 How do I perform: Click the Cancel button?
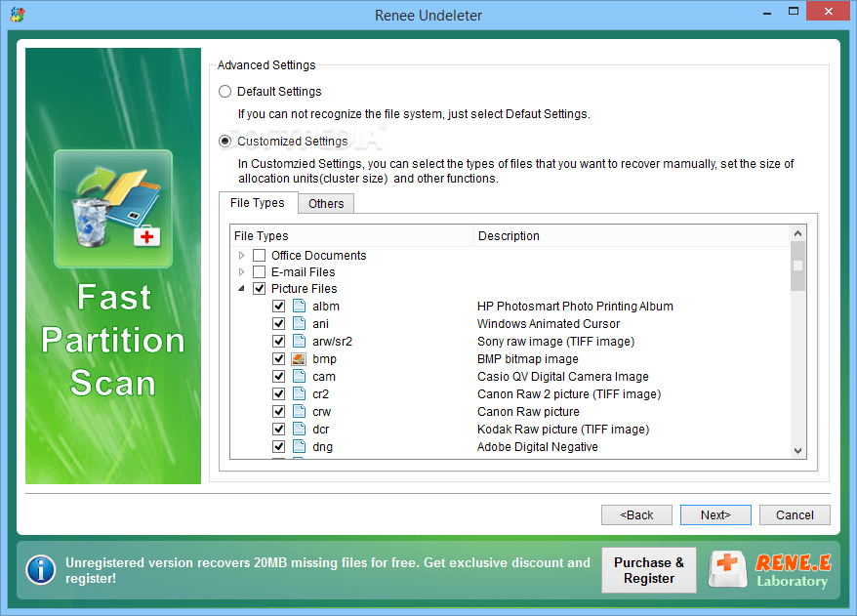coord(795,514)
